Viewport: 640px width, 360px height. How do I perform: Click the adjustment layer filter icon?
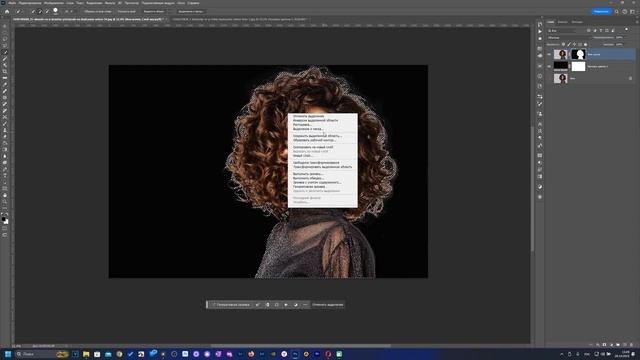click(595, 31)
